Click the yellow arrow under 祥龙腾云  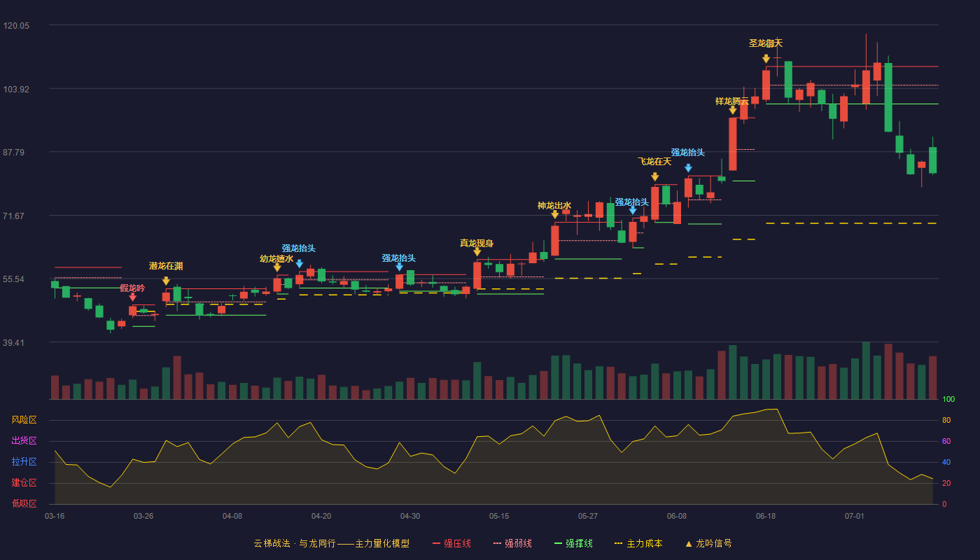coord(732,110)
